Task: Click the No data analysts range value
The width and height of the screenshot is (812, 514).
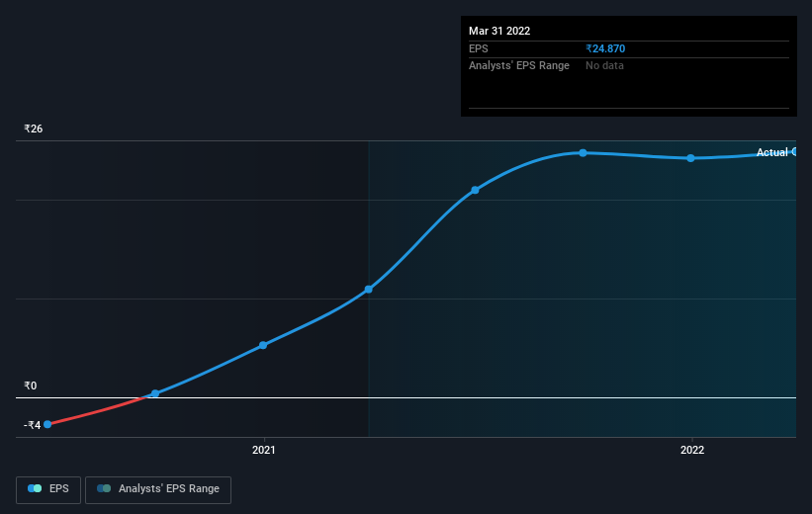Action: 604,66
